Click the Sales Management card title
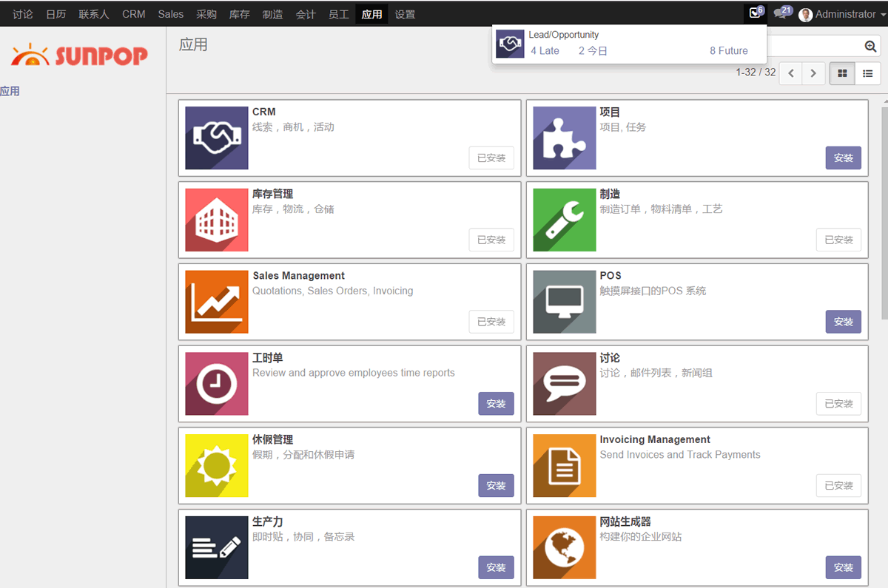The image size is (888, 588). [299, 276]
